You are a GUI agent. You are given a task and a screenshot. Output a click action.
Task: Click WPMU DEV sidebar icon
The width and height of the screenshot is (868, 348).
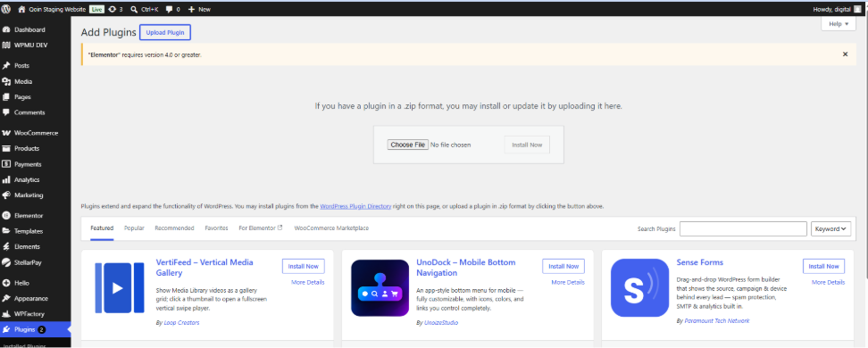coord(6,46)
